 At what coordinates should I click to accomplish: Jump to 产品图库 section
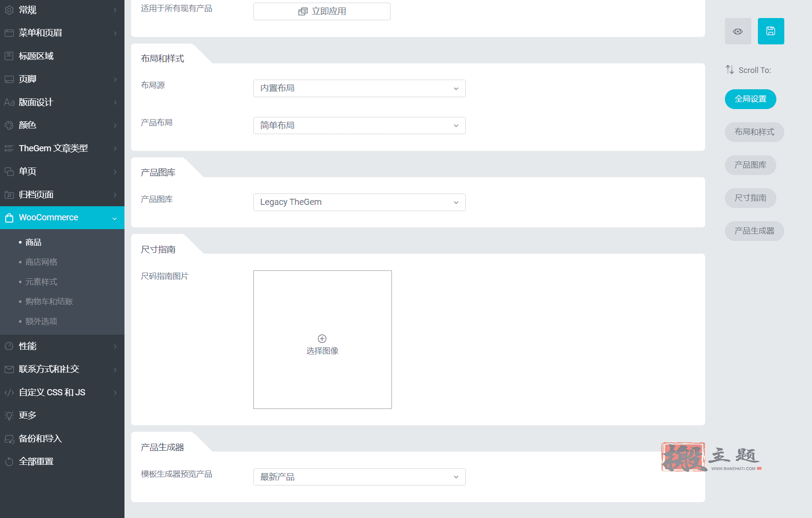pos(750,165)
